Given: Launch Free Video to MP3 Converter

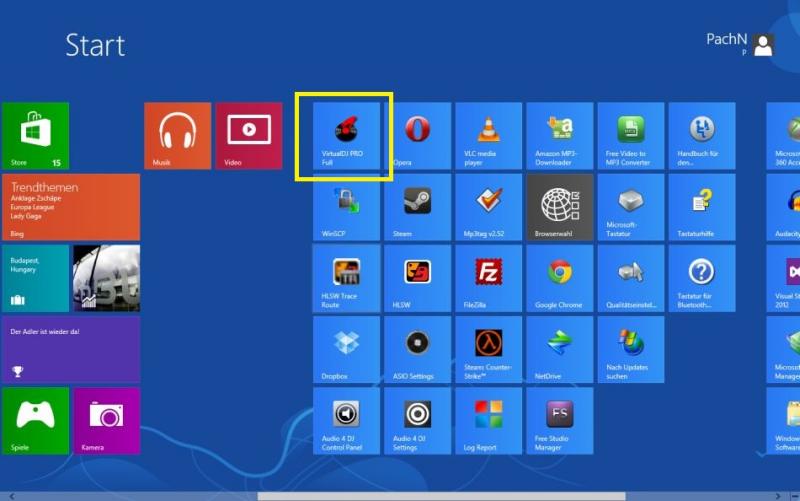Looking at the screenshot, I should 631,136.
